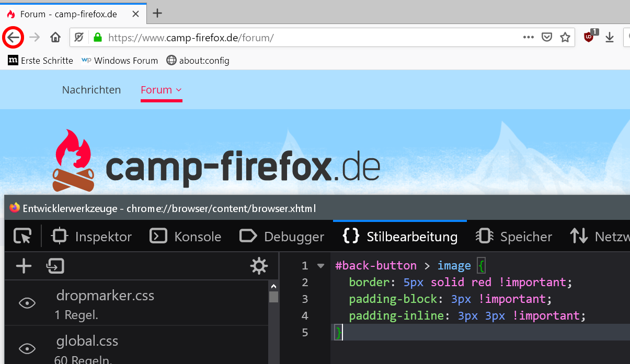Open uBlock Origin extension icon
Viewport: 630px width, 364px height.
(x=590, y=36)
